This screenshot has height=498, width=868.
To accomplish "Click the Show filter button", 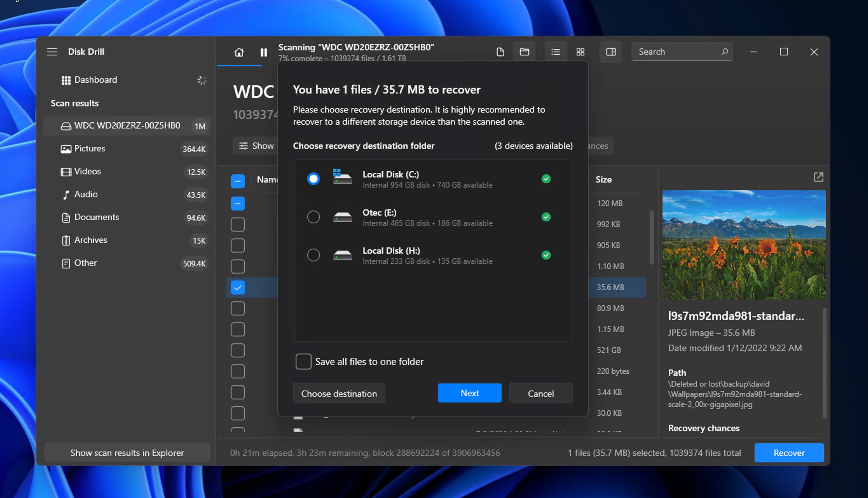I will click(x=256, y=146).
